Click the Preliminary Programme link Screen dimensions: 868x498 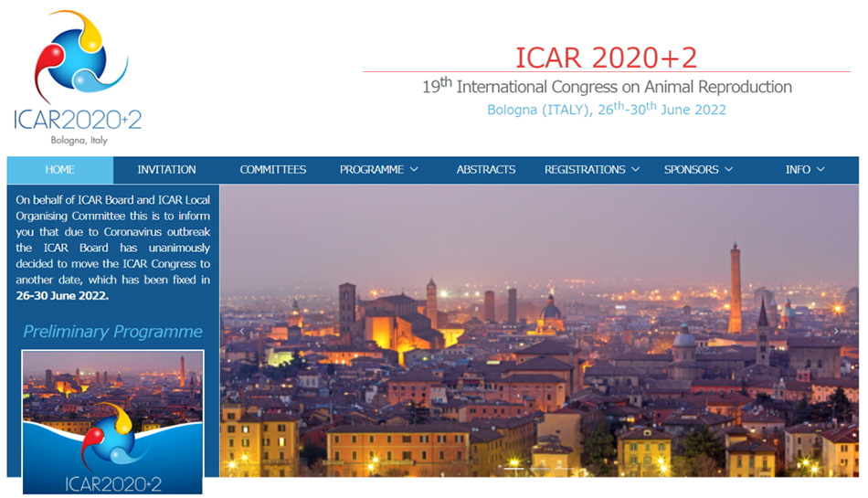pos(112,332)
